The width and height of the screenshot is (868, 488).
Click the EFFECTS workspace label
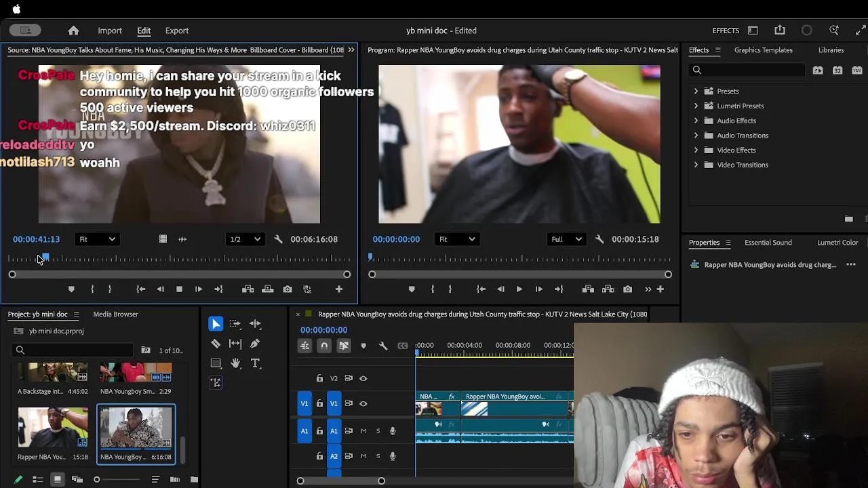726,30
